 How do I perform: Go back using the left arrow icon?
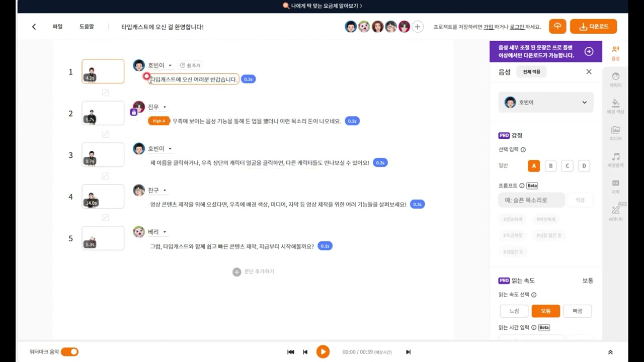(34, 27)
